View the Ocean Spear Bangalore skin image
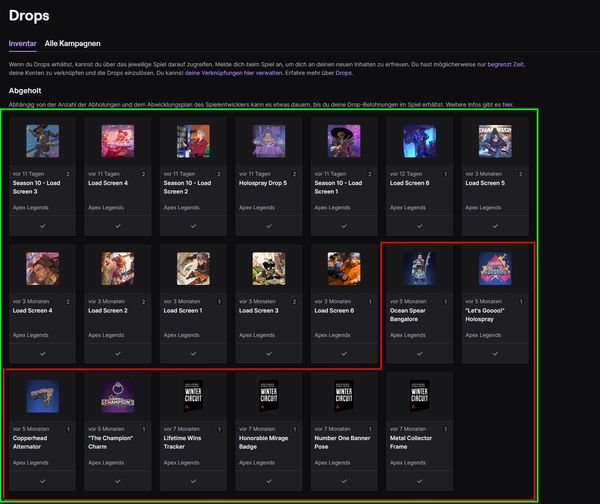 (420, 269)
